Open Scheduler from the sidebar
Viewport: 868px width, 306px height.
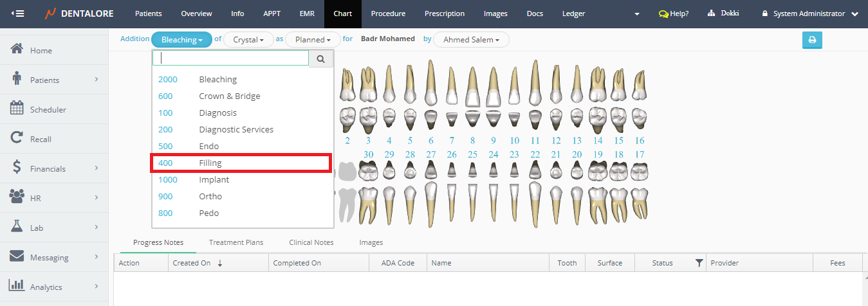[48, 110]
